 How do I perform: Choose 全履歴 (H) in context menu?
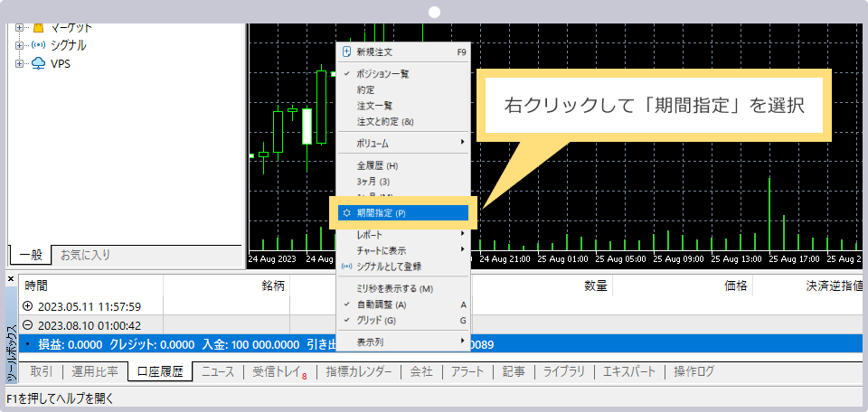pyautogui.click(x=403, y=165)
